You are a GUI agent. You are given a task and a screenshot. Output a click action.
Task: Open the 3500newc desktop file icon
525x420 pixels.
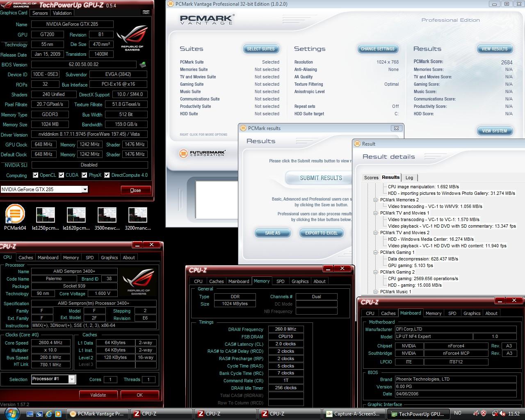(107, 219)
